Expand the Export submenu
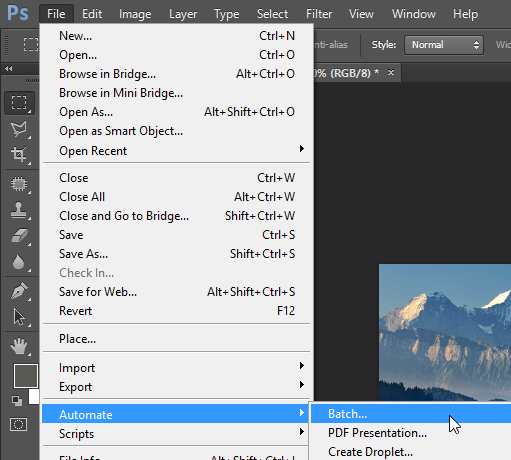Image resolution: width=511 pixels, height=460 pixels. (176, 387)
